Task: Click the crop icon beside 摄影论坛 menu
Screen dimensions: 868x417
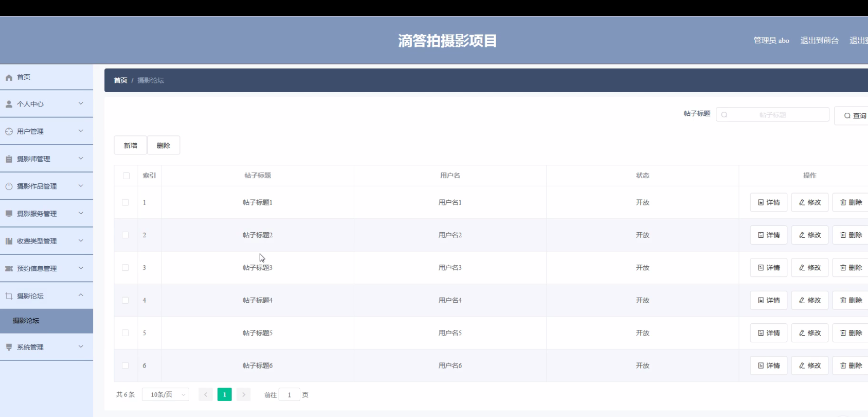Action: [x=9, y=296]
